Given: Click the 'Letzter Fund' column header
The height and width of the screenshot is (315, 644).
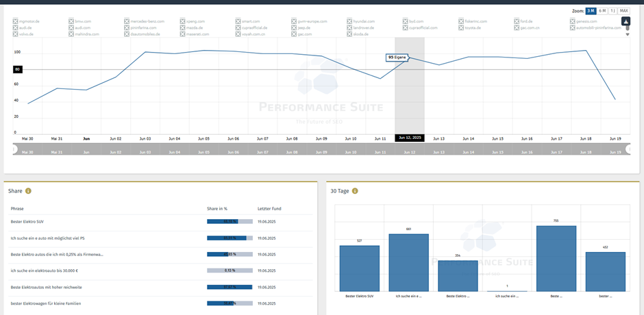Looking at the screenshot, I should pyautogui.click(x=269, y=209).
